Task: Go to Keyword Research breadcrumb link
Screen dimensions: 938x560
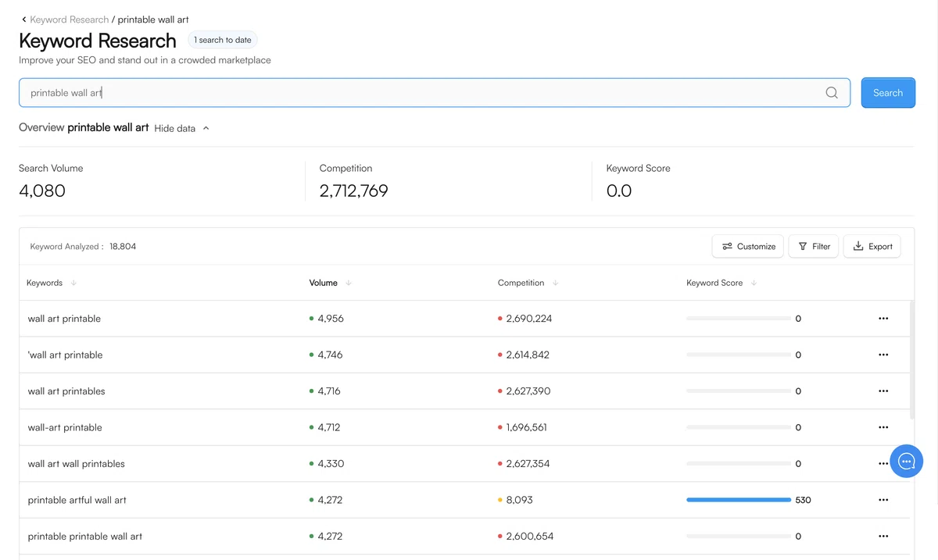Action: point(70,20)
